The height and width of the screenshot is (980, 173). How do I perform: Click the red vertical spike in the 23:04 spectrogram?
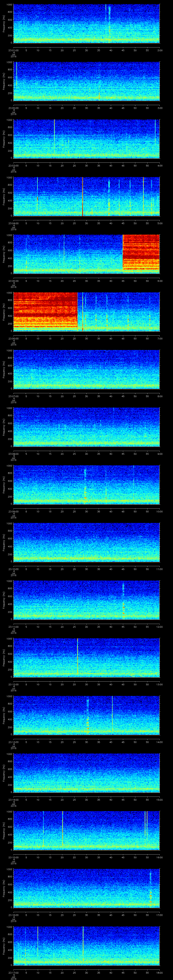pos(82,196)
